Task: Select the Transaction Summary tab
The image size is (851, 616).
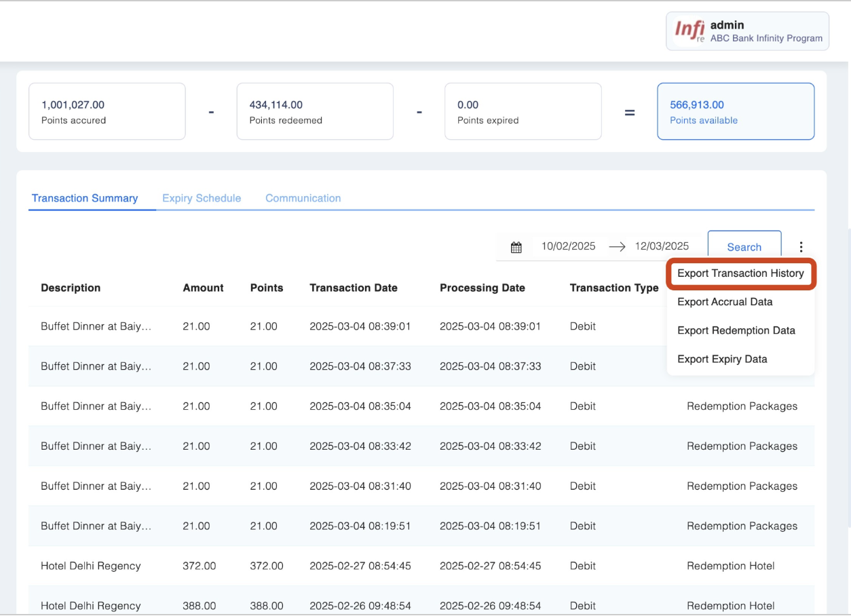Action: (x=85, y=198)
